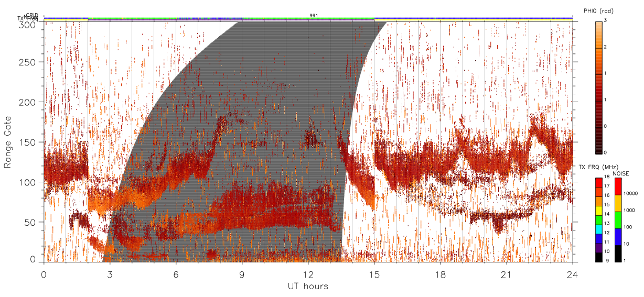Click the '9' tick label on the UT hours axis
644x297 pixels.
point(242,274)
